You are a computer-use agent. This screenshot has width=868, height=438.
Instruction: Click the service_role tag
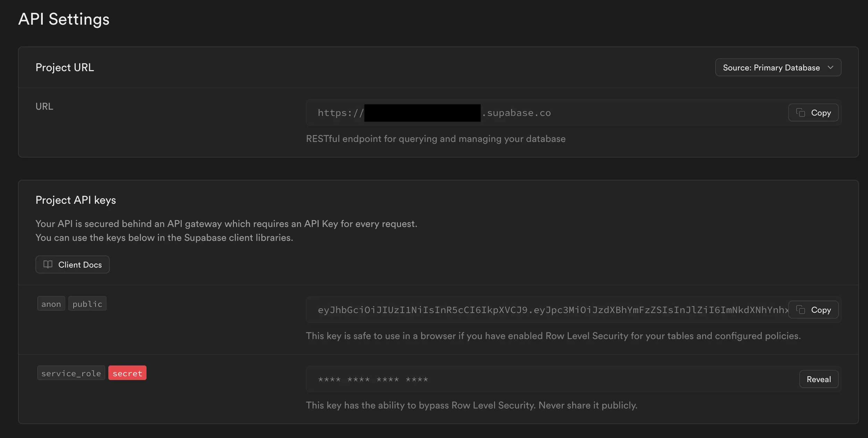71,373
